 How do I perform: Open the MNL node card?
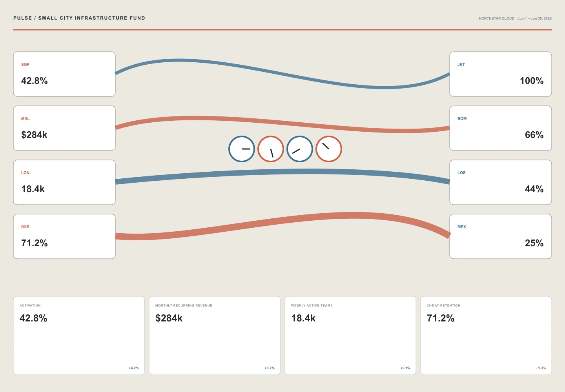[64, 128]
